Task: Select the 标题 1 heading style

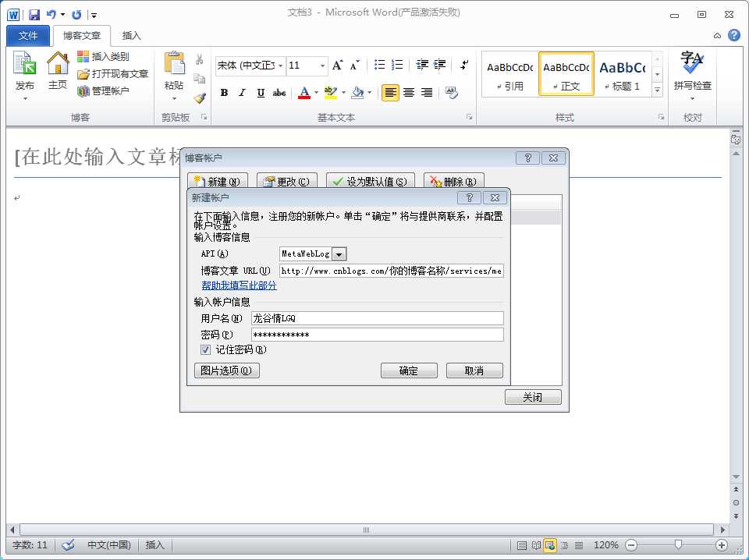Action: coord(623,74)
